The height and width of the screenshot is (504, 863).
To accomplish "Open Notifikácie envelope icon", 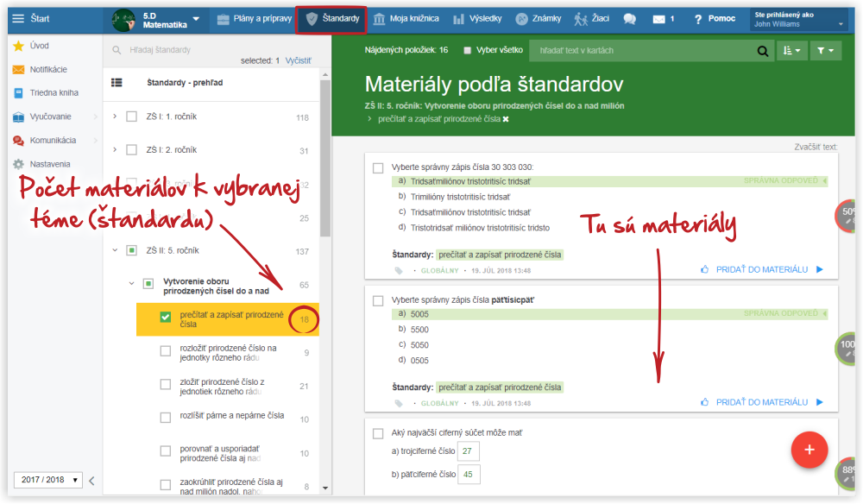I will 19,69.
